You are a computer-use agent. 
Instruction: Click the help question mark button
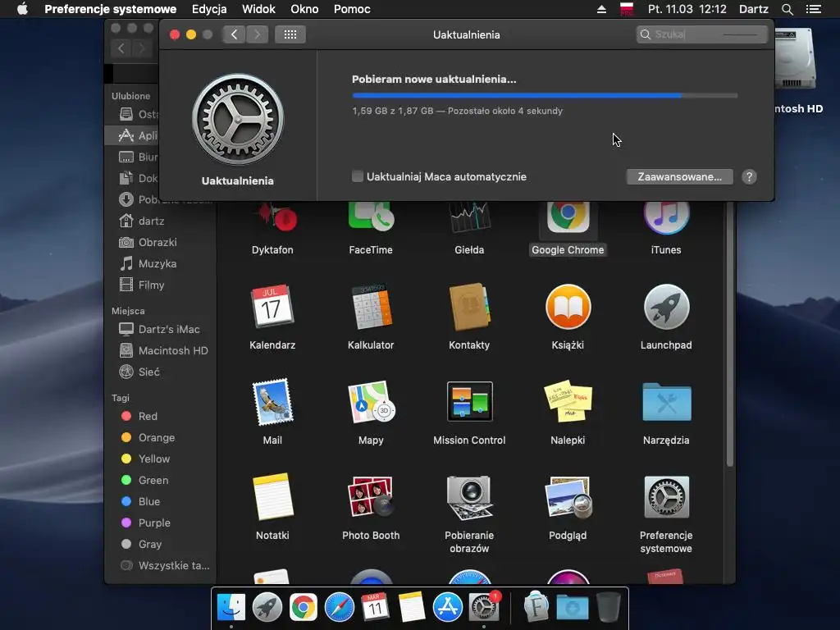(x=749, y=177)
